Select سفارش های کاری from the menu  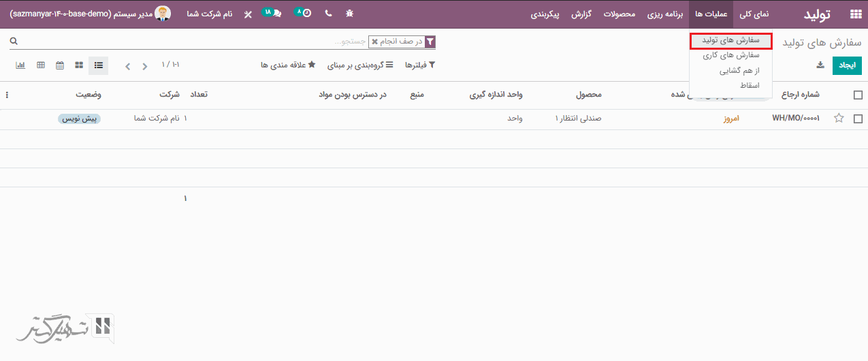(x=730, y=56)
